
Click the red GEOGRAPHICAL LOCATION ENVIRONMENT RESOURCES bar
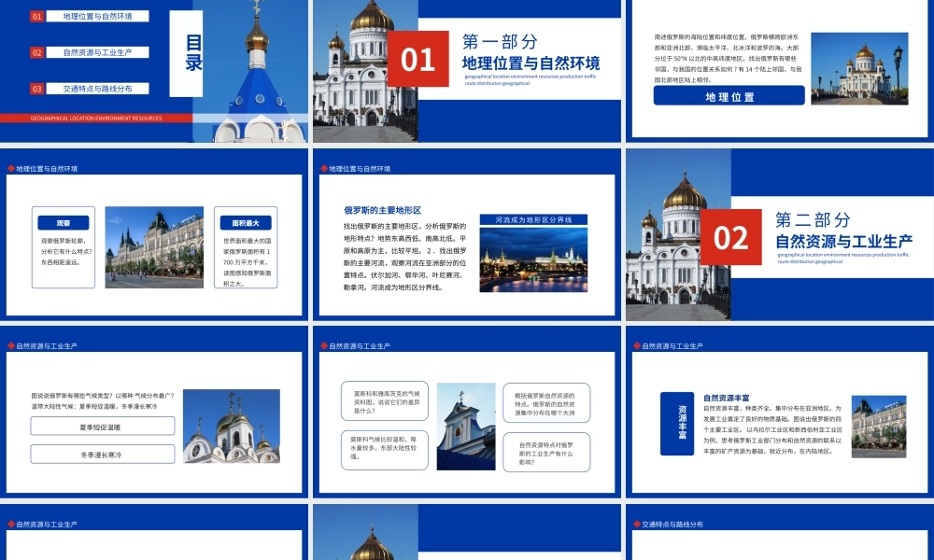[x=96, y=118]
